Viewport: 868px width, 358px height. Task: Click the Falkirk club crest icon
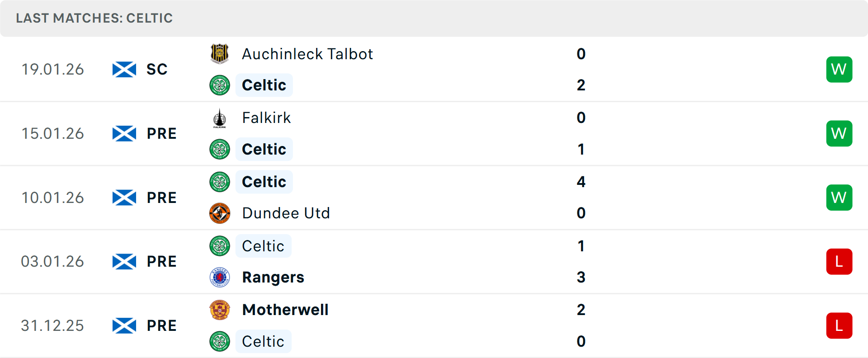[x=220, y=118]
